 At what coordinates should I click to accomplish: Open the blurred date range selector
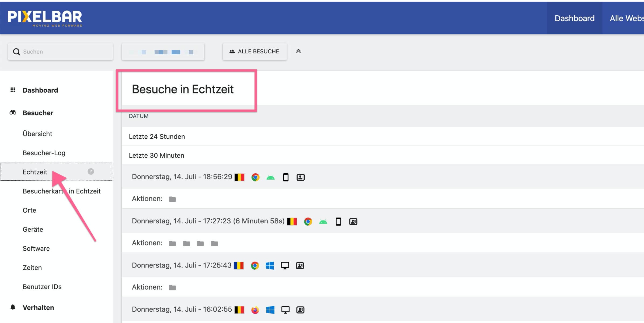click(163, 52)
